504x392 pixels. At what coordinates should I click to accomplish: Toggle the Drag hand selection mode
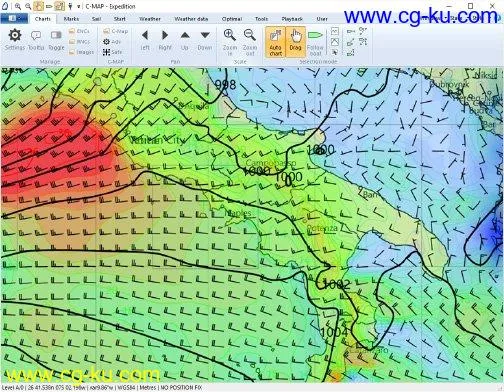[295, 42]
